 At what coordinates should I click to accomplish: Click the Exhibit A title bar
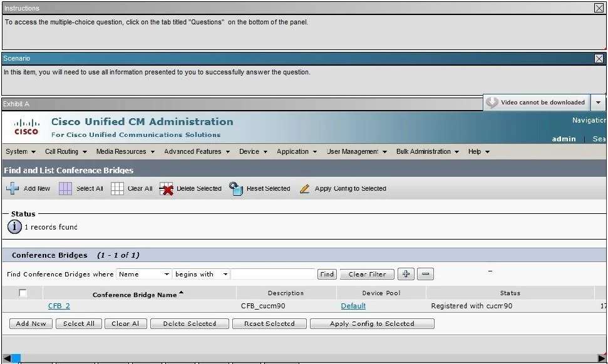(x=242, y=104)
